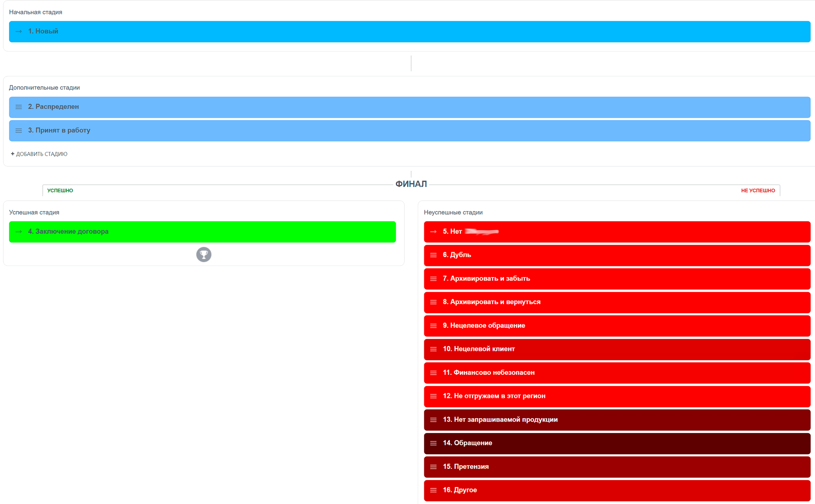Click dark stage 14. Обращение

click(617, 443)
